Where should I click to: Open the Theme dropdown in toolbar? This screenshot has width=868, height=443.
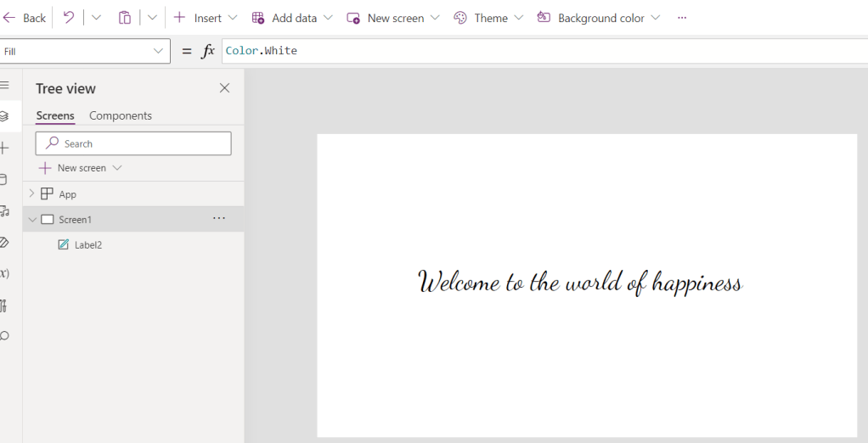tap(489, 18)
